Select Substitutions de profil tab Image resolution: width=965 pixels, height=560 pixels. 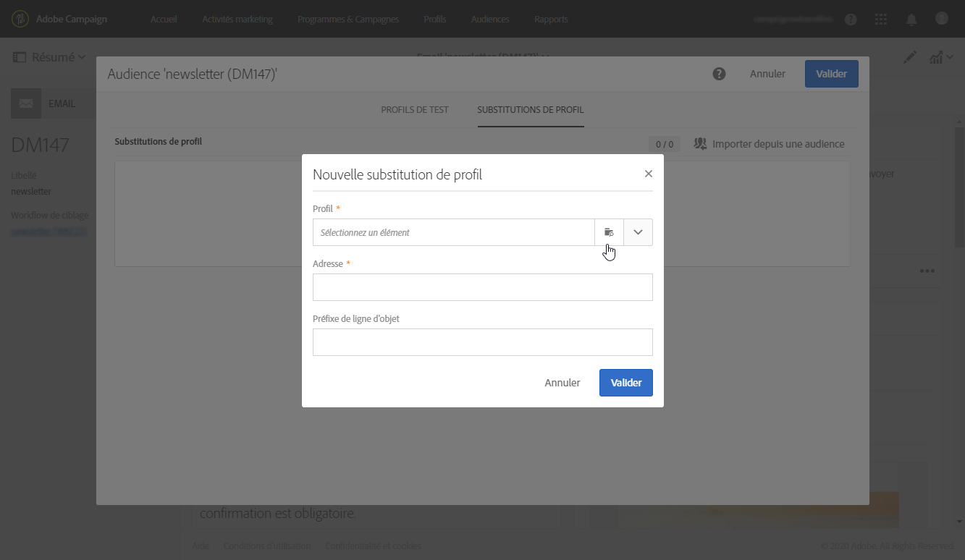pos(531,110)
